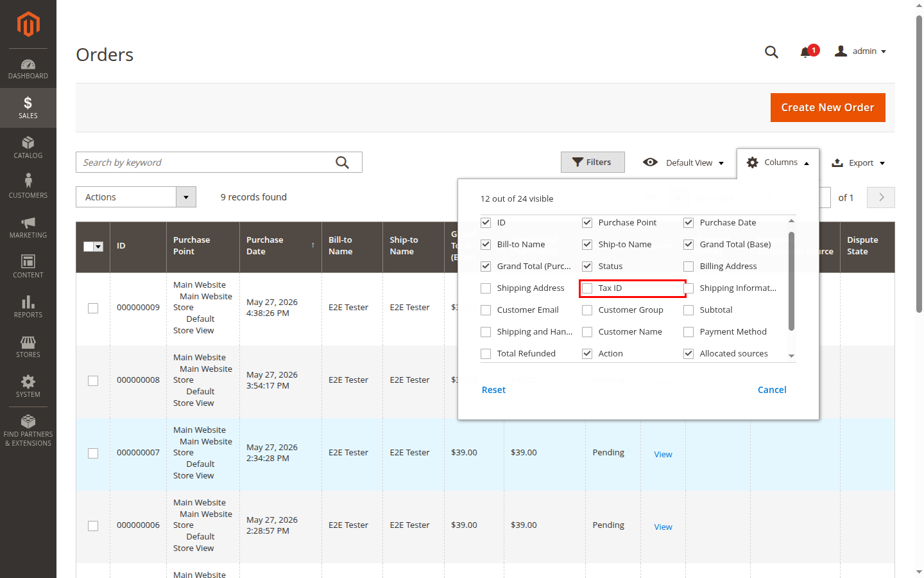The height and width of the screenshot is (578, 924).
Task: Open the Stores sidebar menu
Action: 28,347
